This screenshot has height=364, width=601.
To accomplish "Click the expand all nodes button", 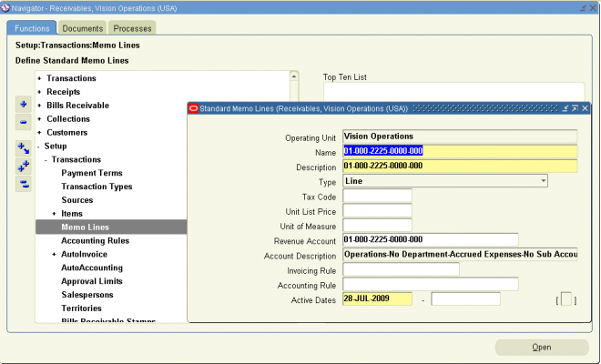I will (24, 167).
